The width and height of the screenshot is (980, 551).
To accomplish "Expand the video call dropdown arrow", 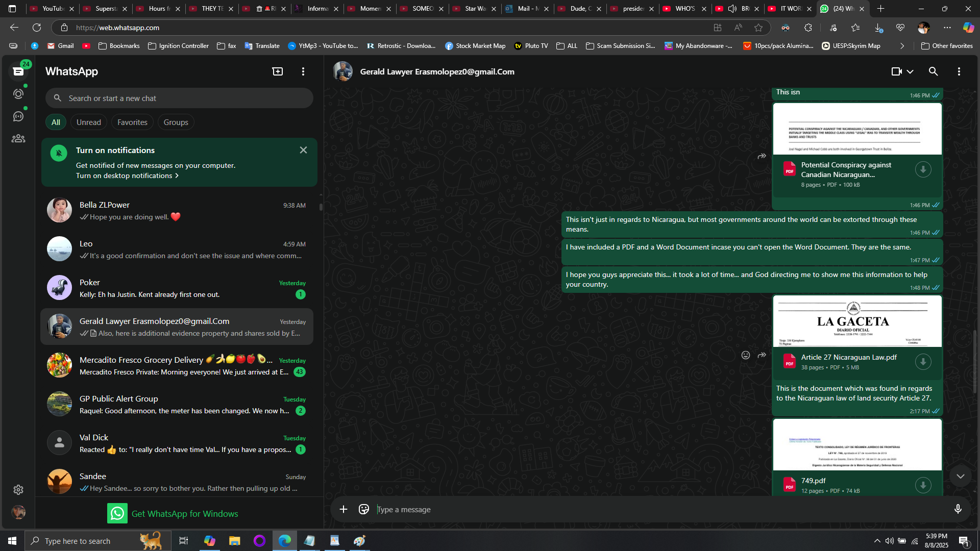I will point(910,72).
